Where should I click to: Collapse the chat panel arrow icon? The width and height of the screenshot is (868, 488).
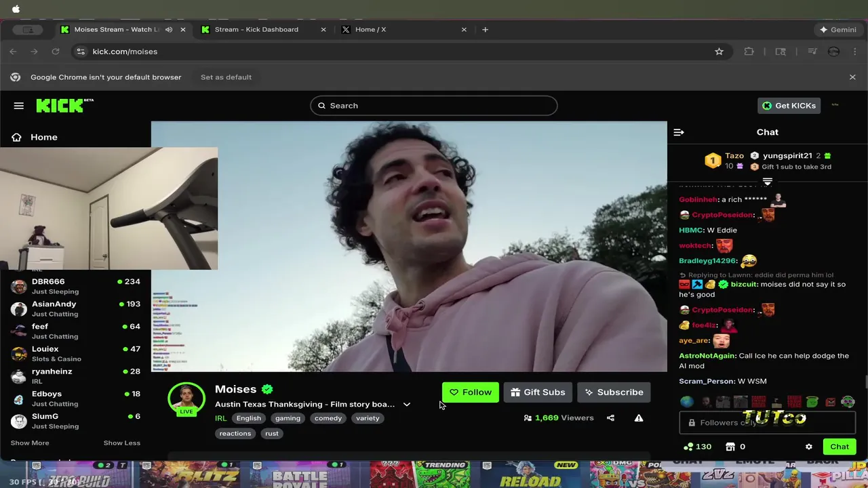pyautogui.click(x=679, y=132)
